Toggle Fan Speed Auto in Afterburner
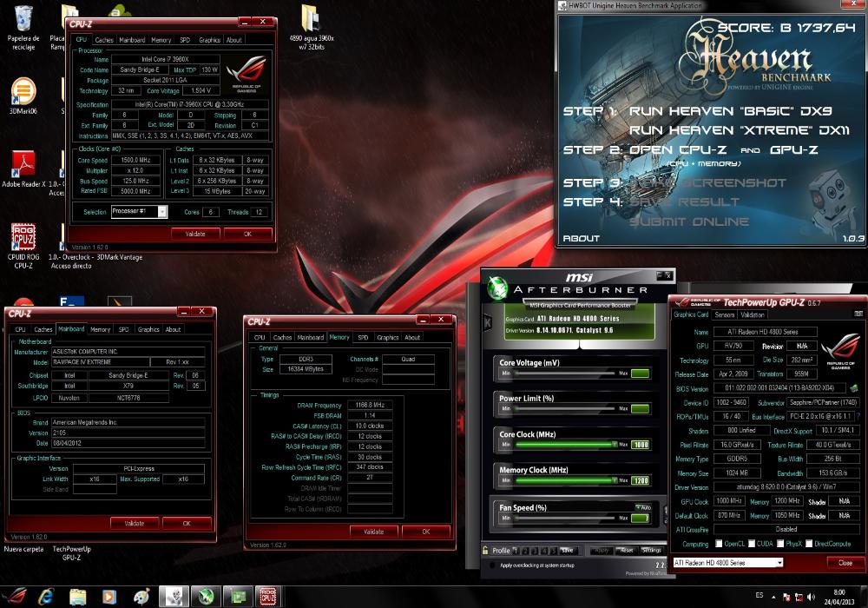 coord(643,507)
